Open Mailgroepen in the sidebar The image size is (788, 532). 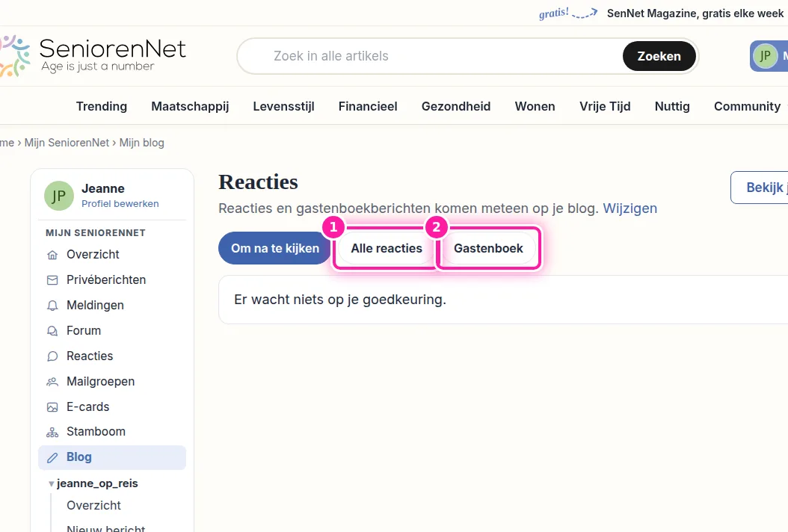(112, 382)
